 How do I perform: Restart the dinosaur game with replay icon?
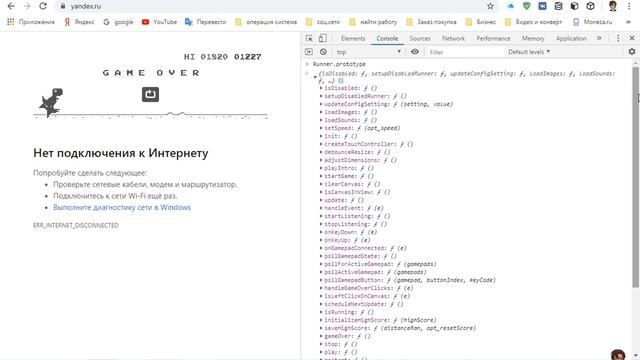coord(150,94)
